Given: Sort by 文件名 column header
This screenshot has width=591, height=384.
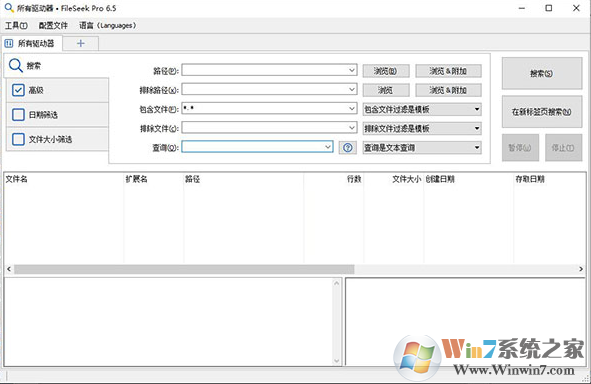Looking at the screenshot, I should click(64, 179).
